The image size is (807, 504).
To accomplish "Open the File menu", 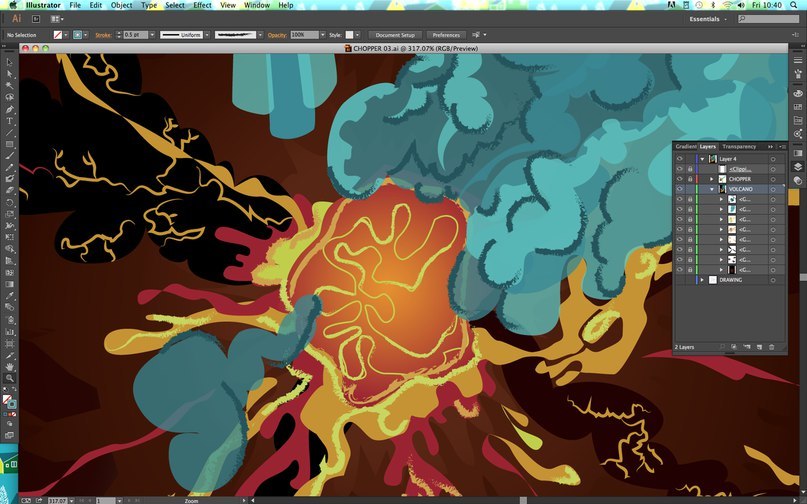I will [75, 5].
